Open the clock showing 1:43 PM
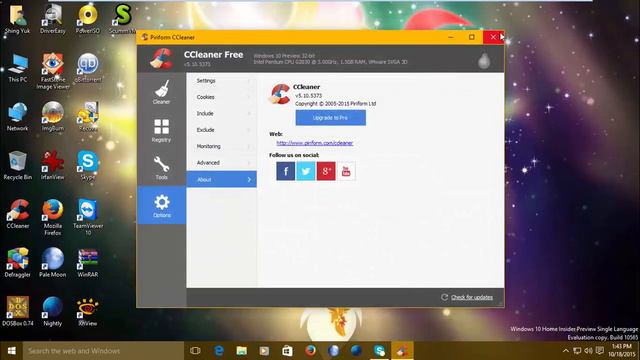 (x=622, y=351)
